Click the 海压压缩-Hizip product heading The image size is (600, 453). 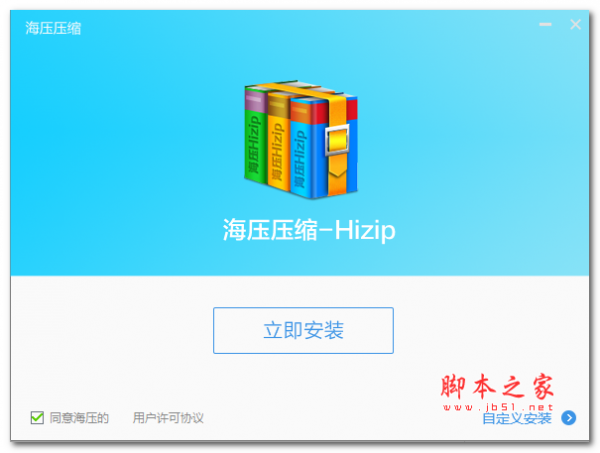pos(309,230)
